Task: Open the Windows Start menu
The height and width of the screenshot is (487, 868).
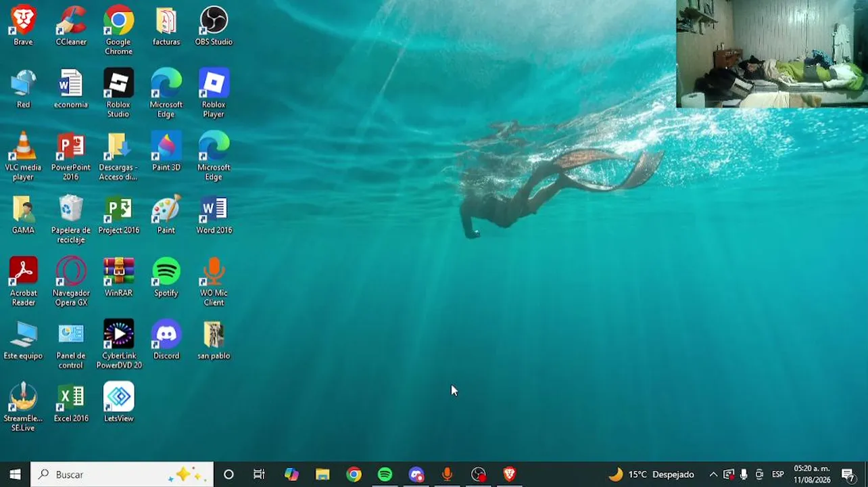Action: [16, 474]
